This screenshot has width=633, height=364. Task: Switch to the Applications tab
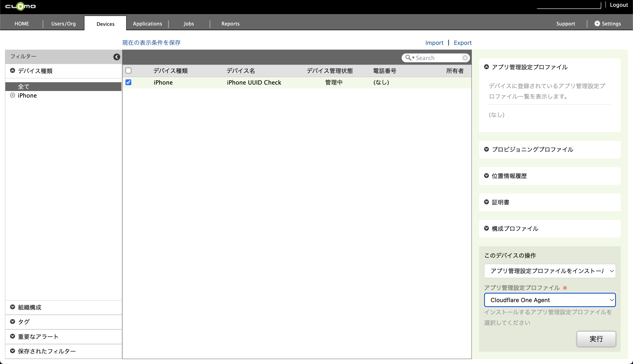(147, 24)
